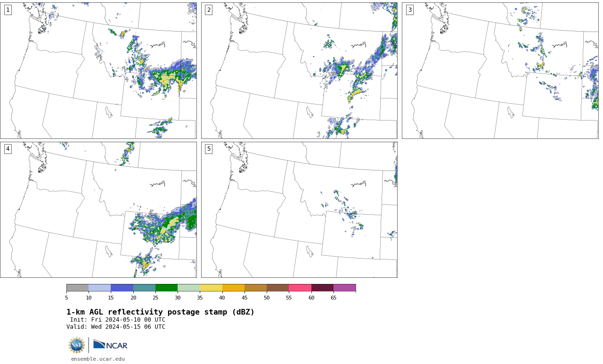Click the colorbar tick label 35
Image resolution: width=603 pixels, height=364 pixels.
(200, 298)
